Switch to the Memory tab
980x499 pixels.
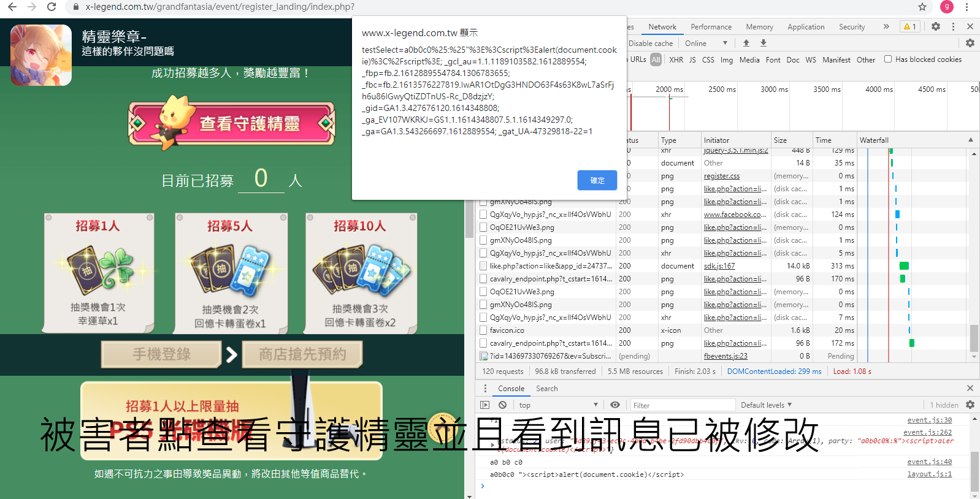[759, 26]
